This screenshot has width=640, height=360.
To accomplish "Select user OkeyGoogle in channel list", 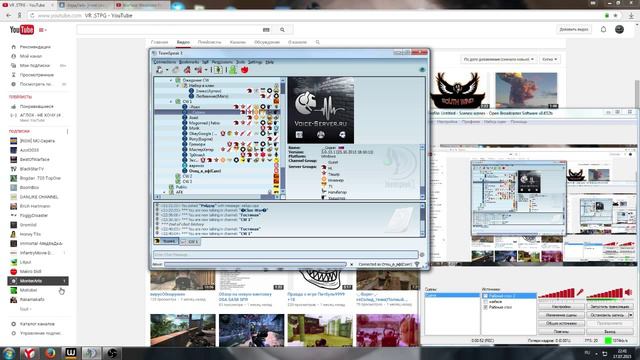I will tap(202, 133).
